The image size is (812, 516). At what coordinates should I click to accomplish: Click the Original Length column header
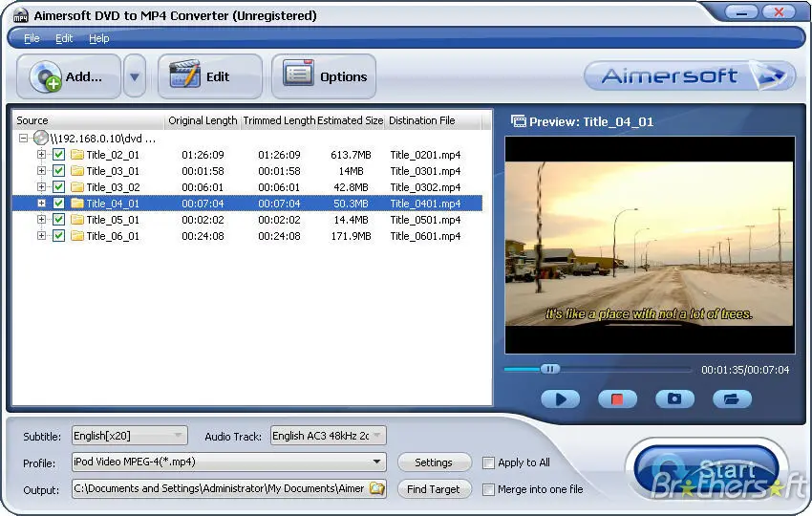pos(203,120)
